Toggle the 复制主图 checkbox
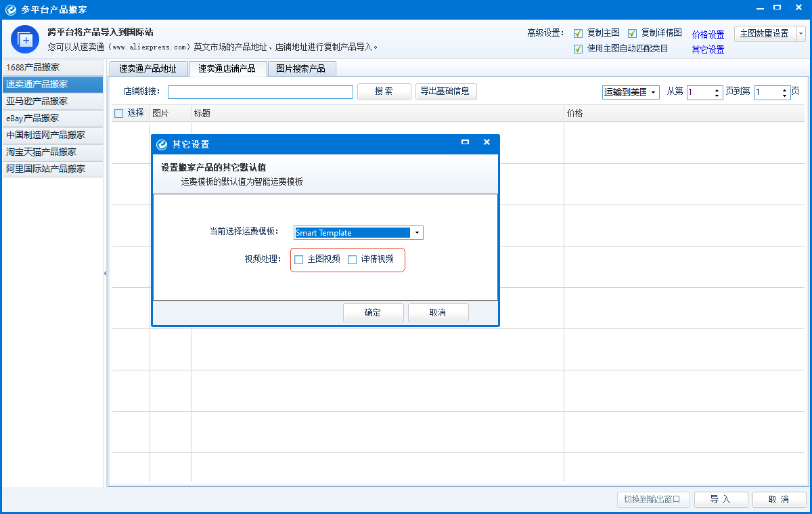This screenshot has height=514, width=812. [x=579, y=33]
